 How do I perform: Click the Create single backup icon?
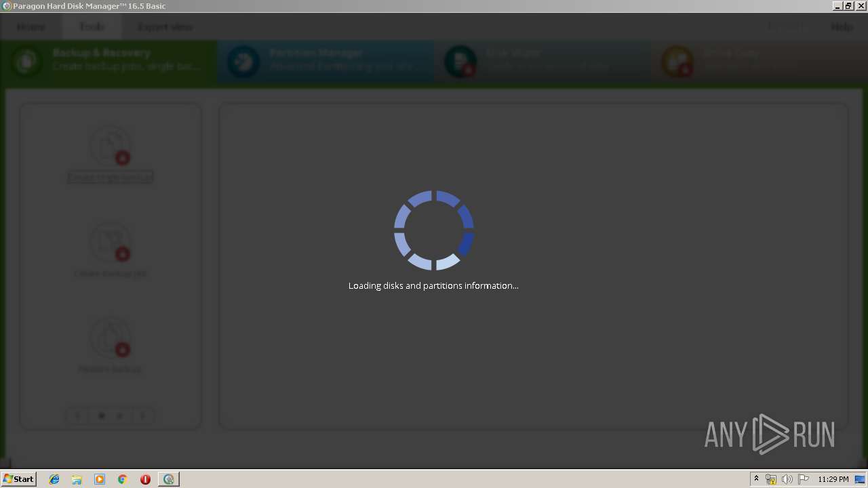[x=110, y=146]
